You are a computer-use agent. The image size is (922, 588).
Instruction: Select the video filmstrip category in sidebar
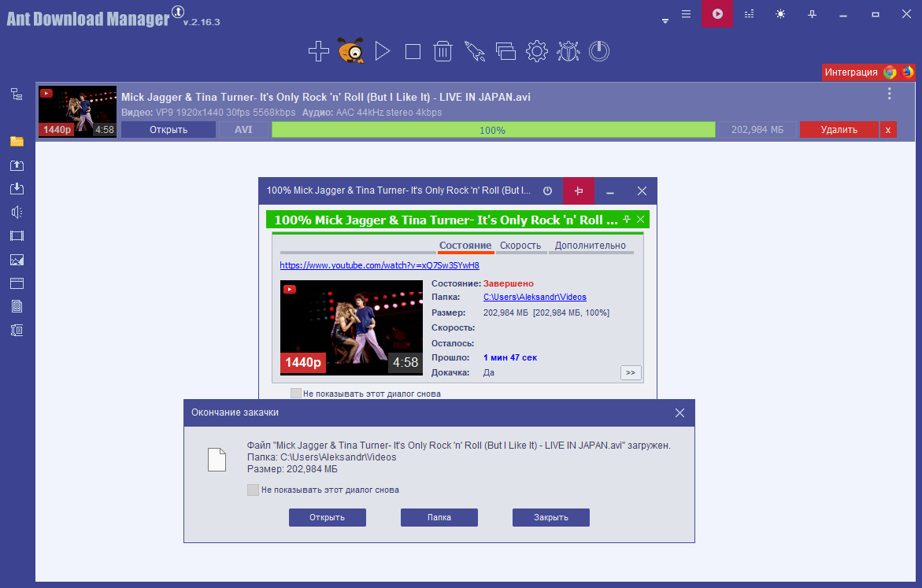coord(17,235)
